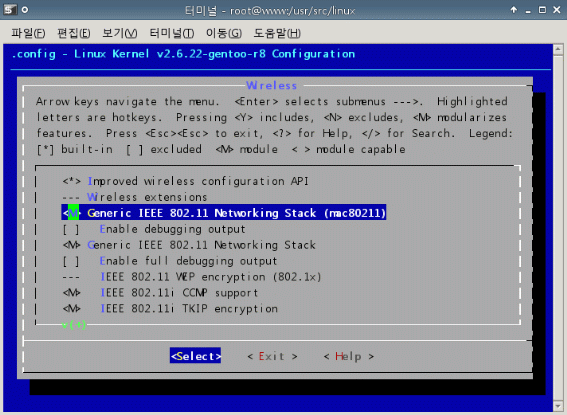Toggle IEEE 802.11i TKIP encryption module
The image size is (567, 415).
[72, 309]
